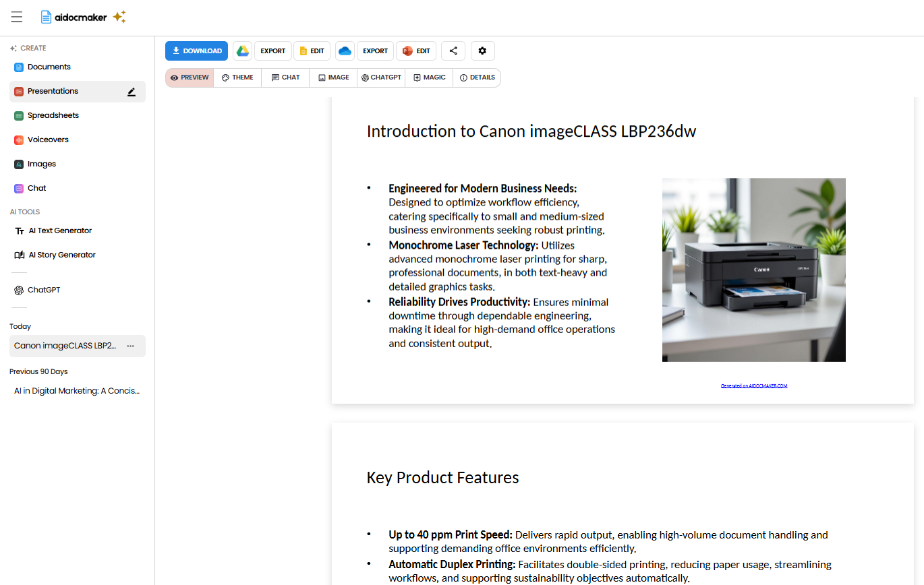
Task: Open the Theme tab
Action: pyautogui.click(x=237, y=78)
